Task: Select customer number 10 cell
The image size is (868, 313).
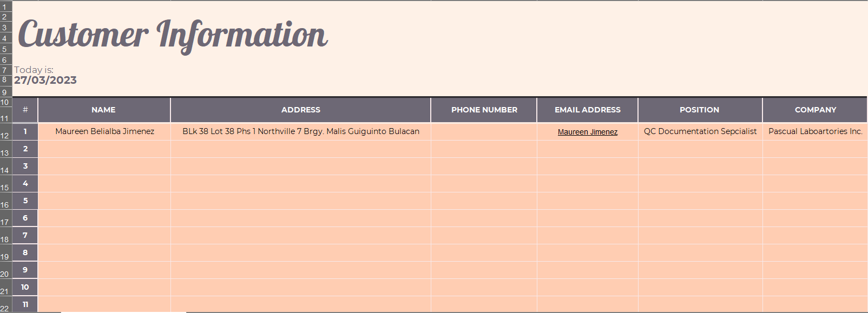Action: tap(25, 287)
